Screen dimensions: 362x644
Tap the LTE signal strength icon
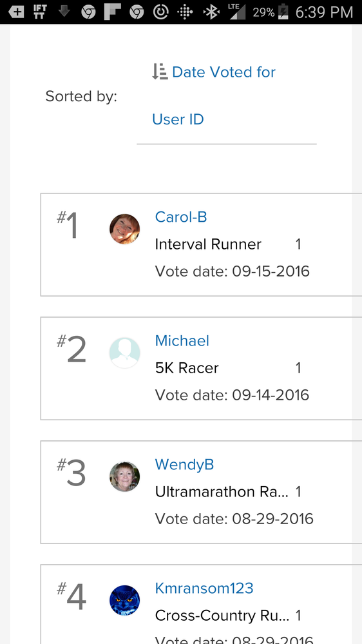pos(237,12)
